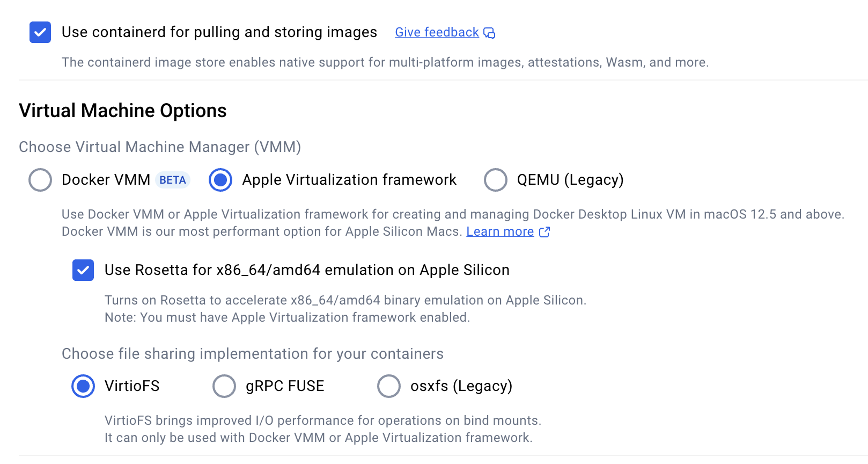Select the Docker VMM radio button

coord(40,180)
